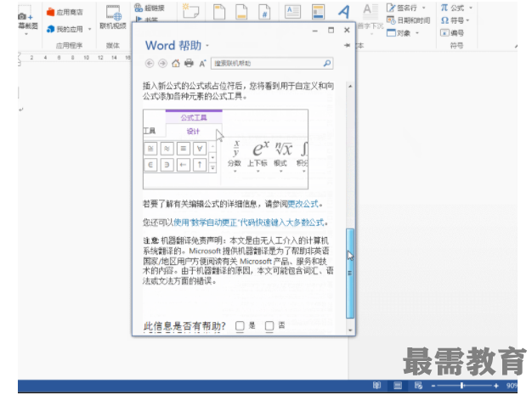Screen dimensions: 532x395
Task: Click the zoom in plus button
Action: (x=496, y=386)
